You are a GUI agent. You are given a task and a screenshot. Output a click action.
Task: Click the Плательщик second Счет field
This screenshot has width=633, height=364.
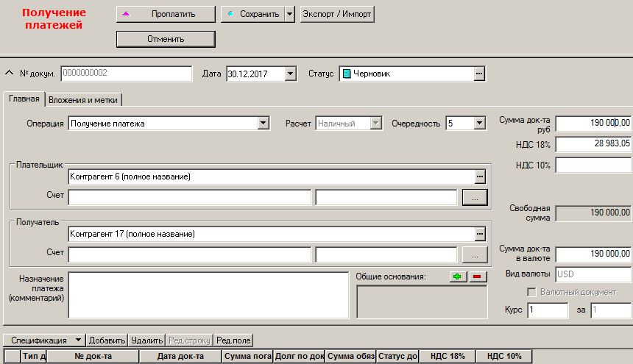click(x=386, y=198)
